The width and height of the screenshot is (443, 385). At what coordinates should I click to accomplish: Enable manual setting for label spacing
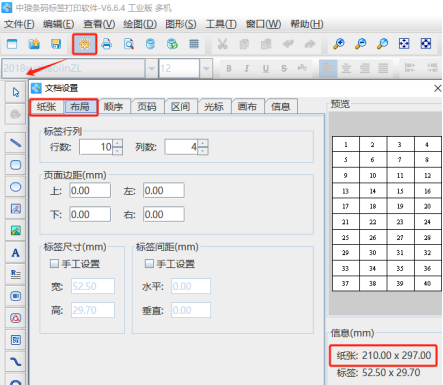pyautogui.click(x=149, y=264)
